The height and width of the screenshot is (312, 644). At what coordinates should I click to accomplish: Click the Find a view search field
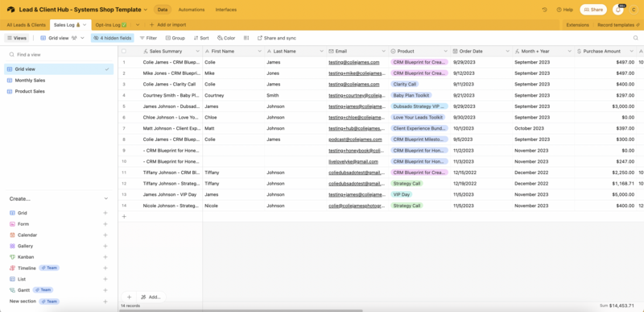pyautogui.click(x=59, y=54)
